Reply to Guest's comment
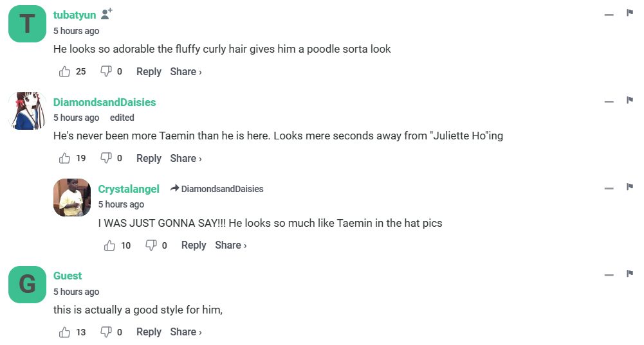Viewport: 644px width, 345px height. tap(149, 332)
